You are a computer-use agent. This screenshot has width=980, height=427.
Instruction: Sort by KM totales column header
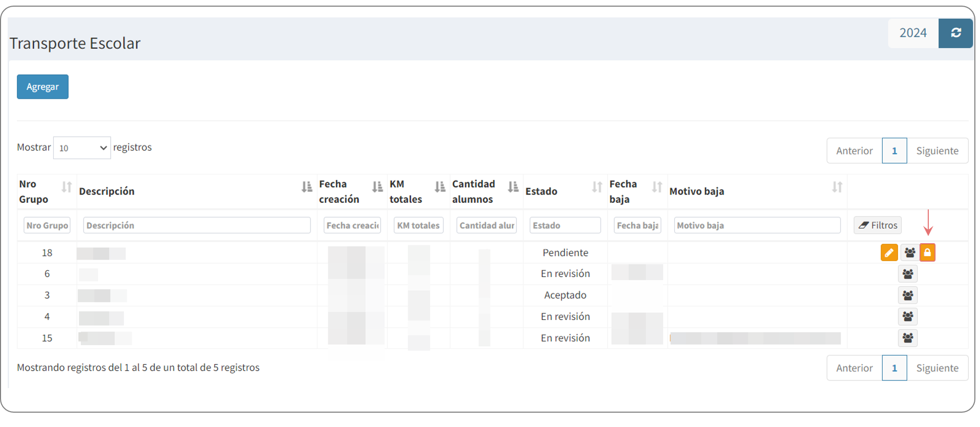440,187
